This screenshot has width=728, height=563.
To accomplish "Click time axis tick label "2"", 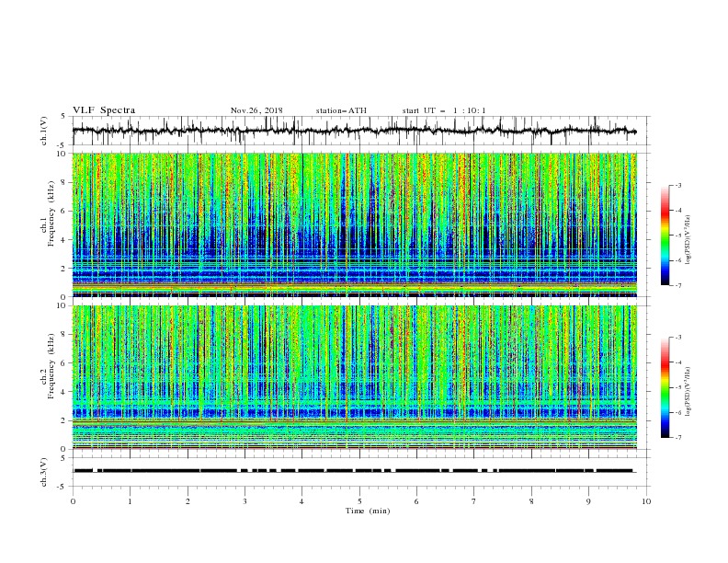I will point(188,501).
